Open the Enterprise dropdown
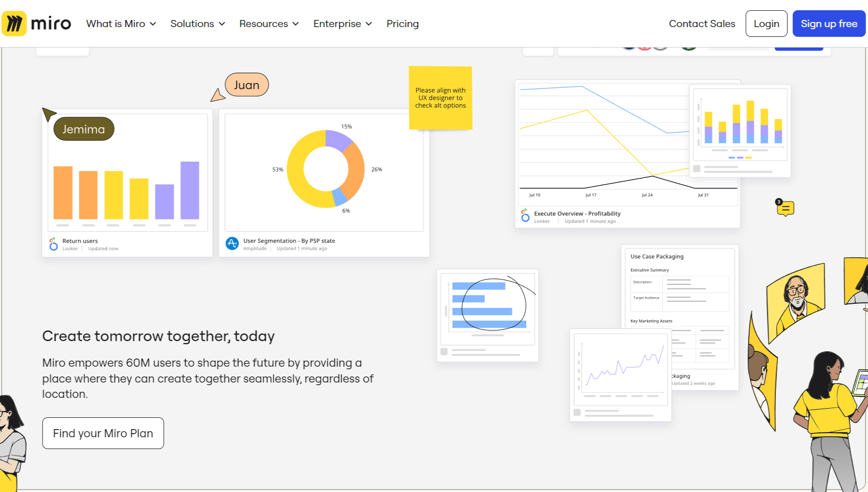 [x=342, y=24]
